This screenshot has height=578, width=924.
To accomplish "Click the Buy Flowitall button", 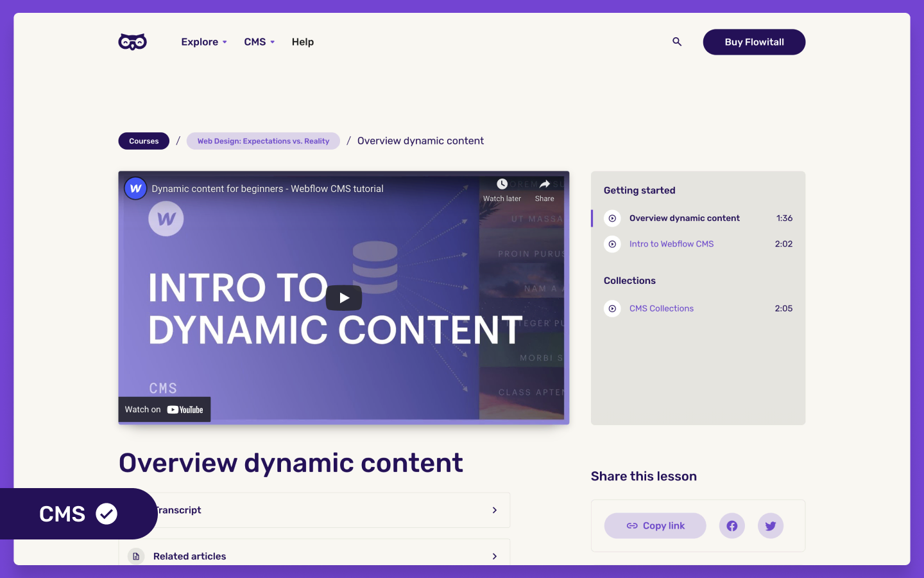I will 754,42.
